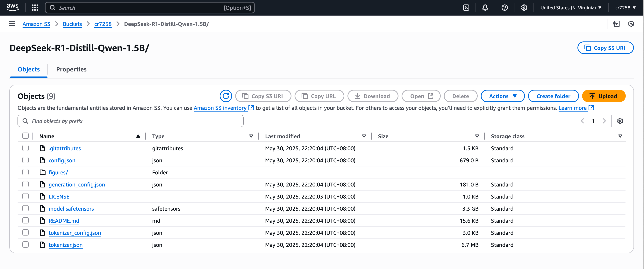Open the cr7258 account menu
This screenshot has width=644, height=269.
625,8
